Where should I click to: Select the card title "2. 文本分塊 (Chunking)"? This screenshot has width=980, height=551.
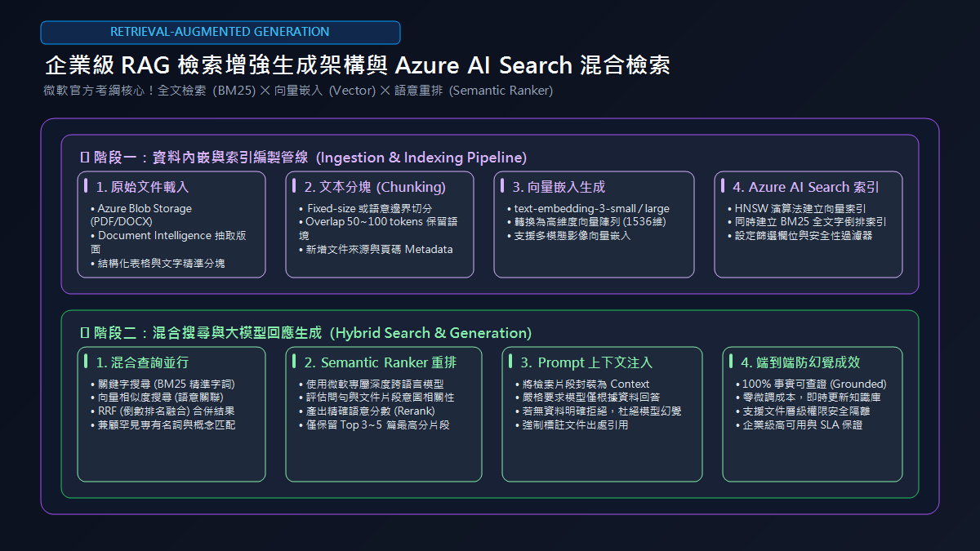pyautogui.click(x=375, y=187)
